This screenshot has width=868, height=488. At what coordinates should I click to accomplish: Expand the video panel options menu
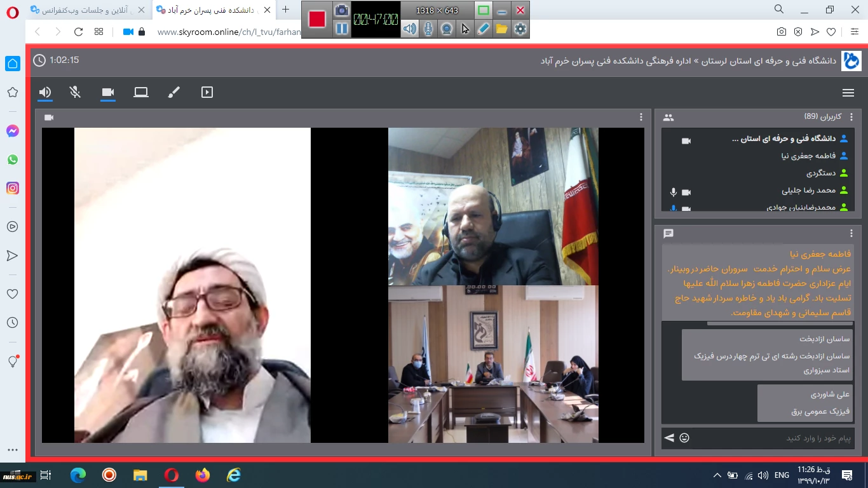[x=641, y=117]
